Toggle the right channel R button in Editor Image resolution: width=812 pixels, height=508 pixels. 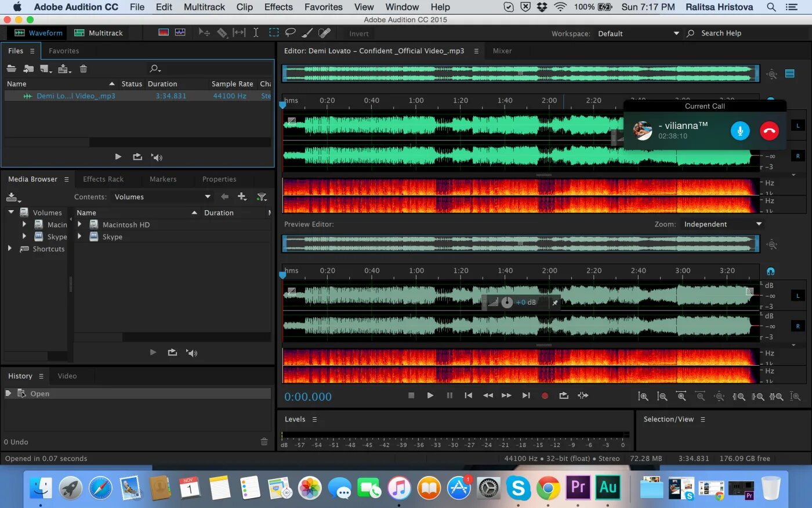798,156
